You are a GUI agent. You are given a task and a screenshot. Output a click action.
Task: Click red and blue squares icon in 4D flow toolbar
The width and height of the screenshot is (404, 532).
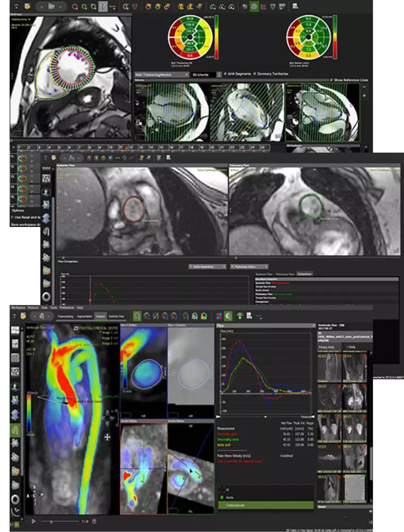click(219, 316)
